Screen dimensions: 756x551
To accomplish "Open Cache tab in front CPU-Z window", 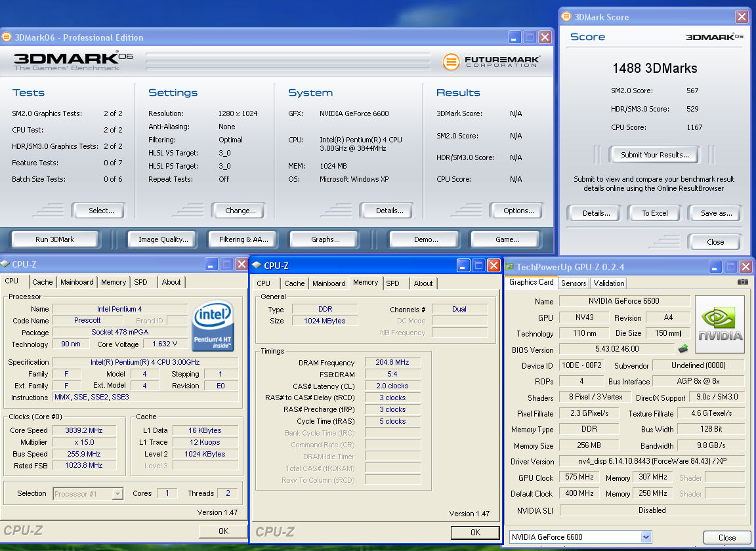I will 294,283.
